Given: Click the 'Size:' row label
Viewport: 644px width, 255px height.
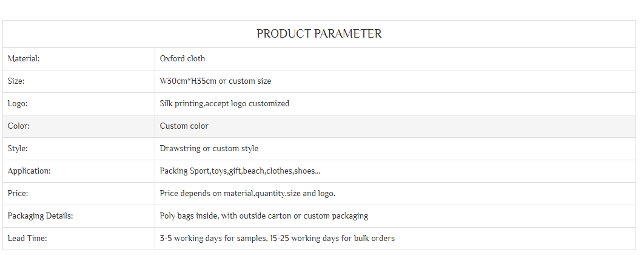Looking at the screenshot, I should pos(16,81).
